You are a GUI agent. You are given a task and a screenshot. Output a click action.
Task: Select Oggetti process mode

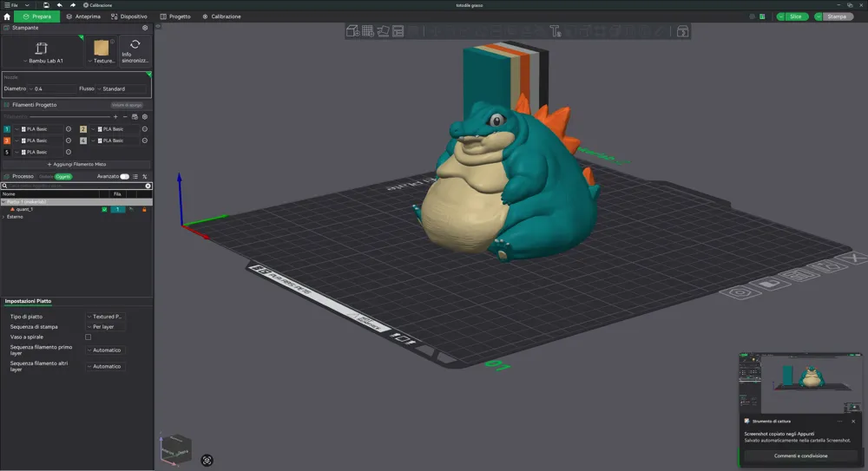tap(63, 177)
